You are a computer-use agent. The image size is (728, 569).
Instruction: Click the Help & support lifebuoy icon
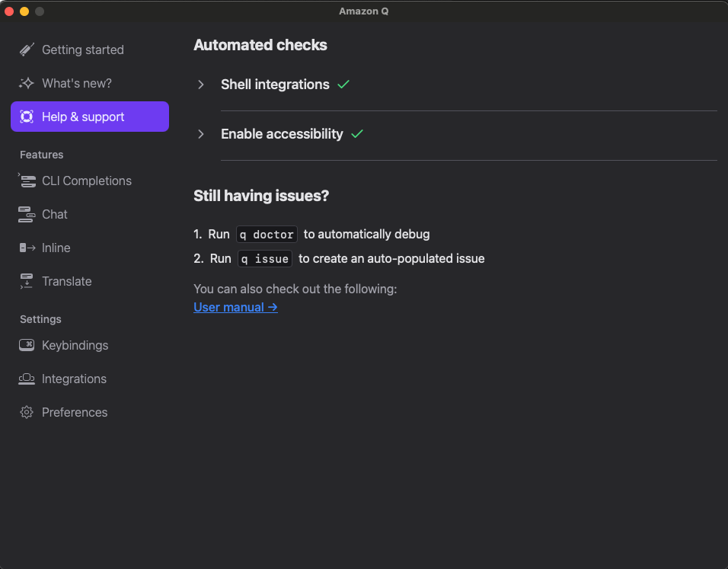pos(27,117)
